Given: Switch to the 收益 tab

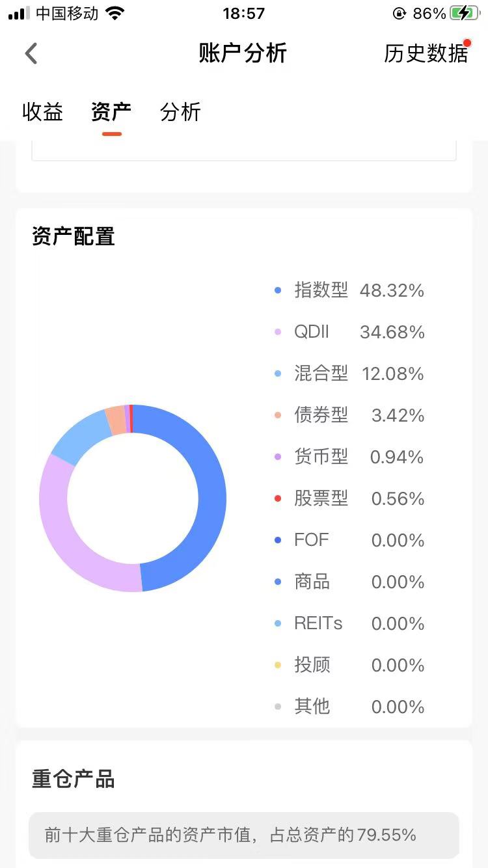Looking at the screenshot, I should pos(42,112).
